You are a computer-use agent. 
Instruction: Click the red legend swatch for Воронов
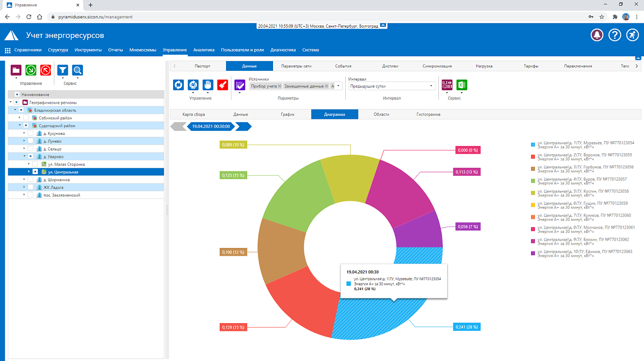click(x=533, y=157)
